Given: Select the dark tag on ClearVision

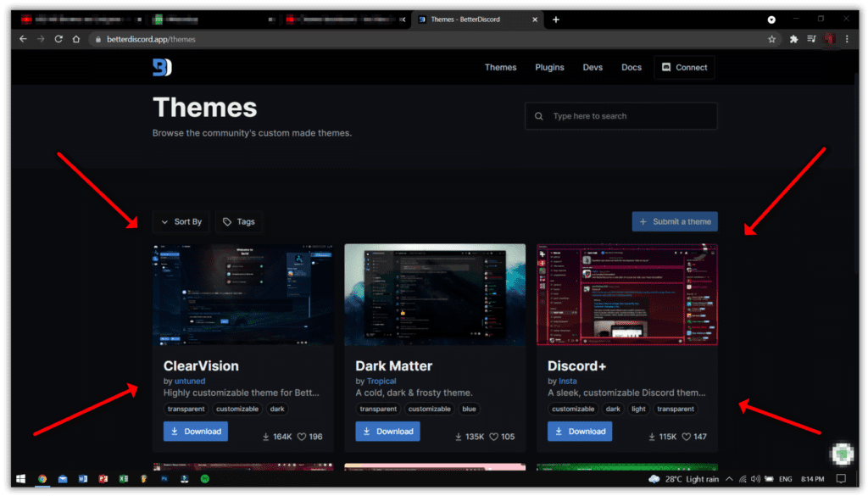Looking at the screenshot, I should pos(277,409).
